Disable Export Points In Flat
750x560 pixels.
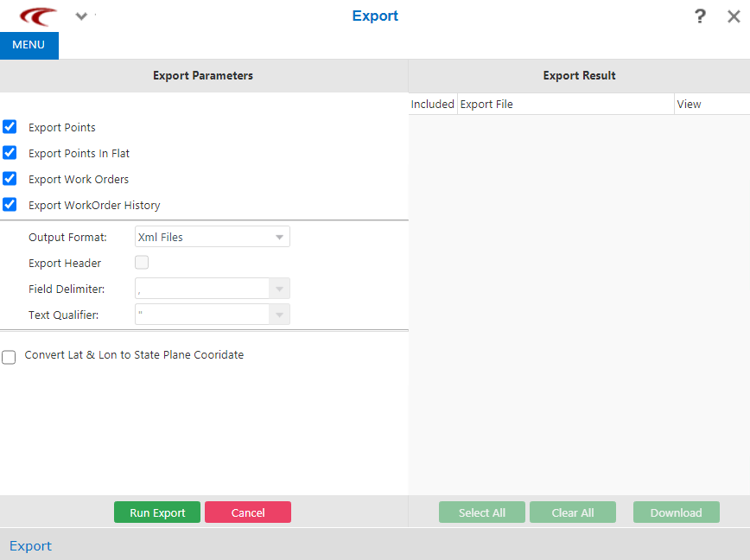(10, 152)
